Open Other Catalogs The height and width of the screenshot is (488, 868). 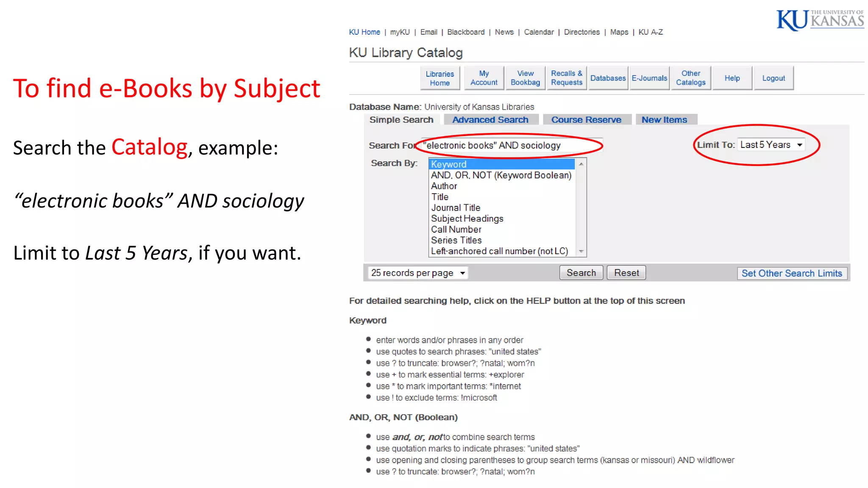click(x=691, y=78)
